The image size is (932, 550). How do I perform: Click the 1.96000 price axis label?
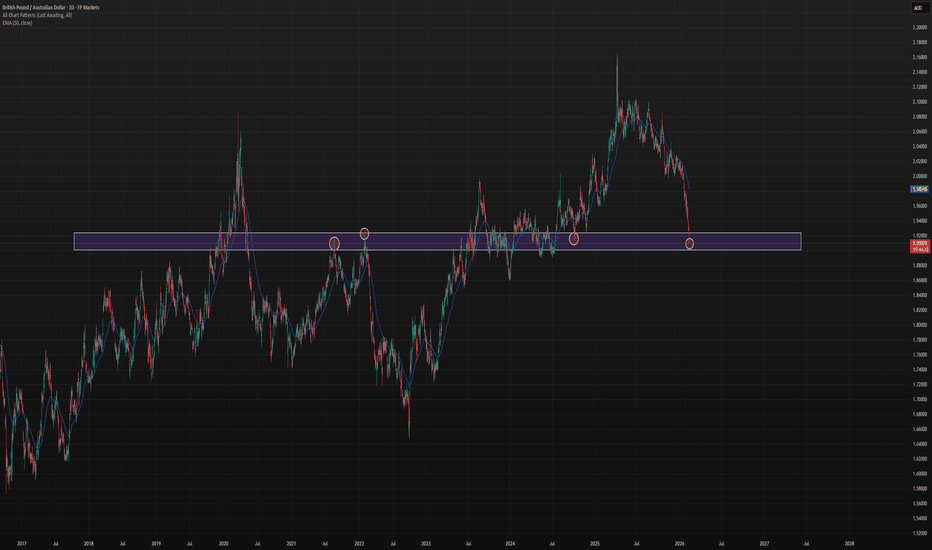point(920,206)
